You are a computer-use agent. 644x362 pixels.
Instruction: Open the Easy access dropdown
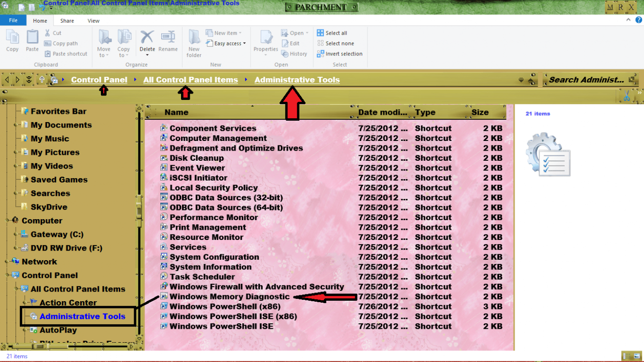226,43
